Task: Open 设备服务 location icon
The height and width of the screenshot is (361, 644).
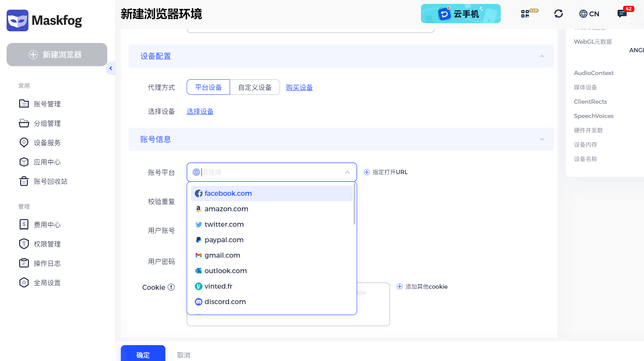Action: (x=24, y=142)
